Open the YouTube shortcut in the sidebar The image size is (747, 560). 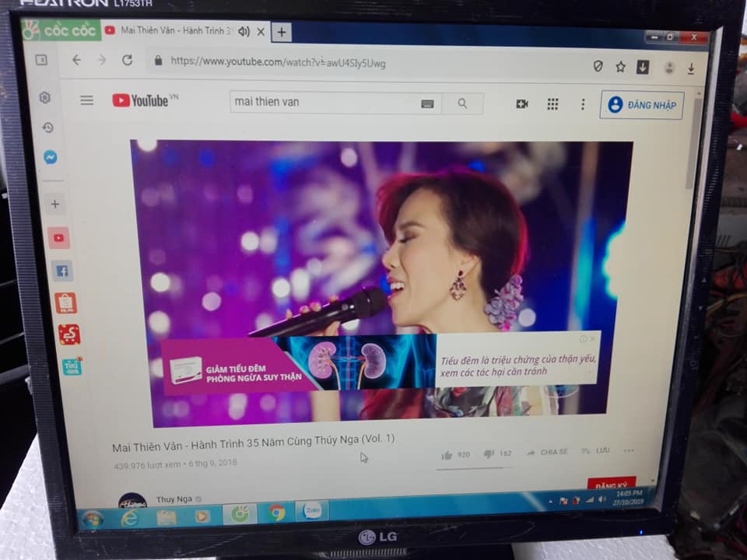pos(58,238)
